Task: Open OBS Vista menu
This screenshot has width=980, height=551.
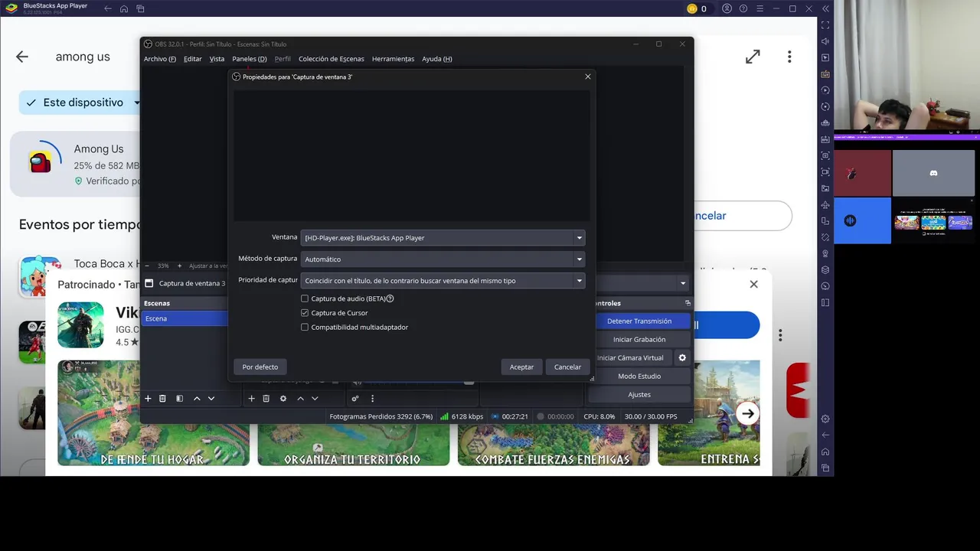Action: click(x=217, y=59)
